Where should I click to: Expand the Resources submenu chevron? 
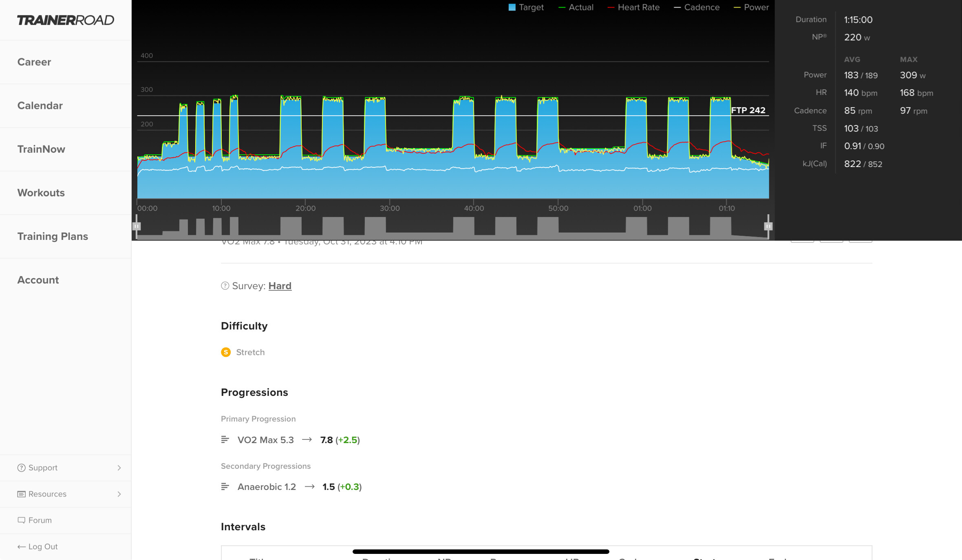pyautogui.click(x=119, y=494)
